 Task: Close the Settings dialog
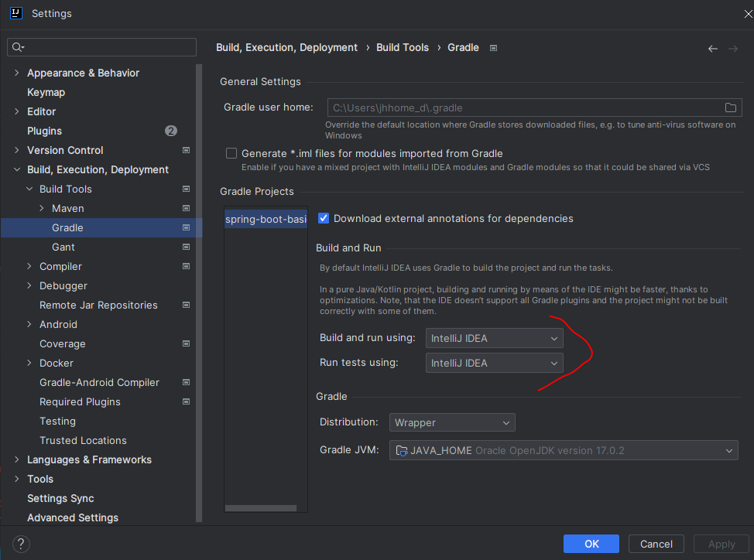[x=748, y=14]
